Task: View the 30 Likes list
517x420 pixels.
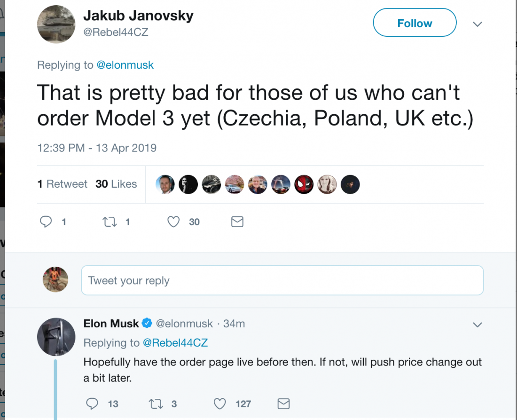Action: [116, 184]
